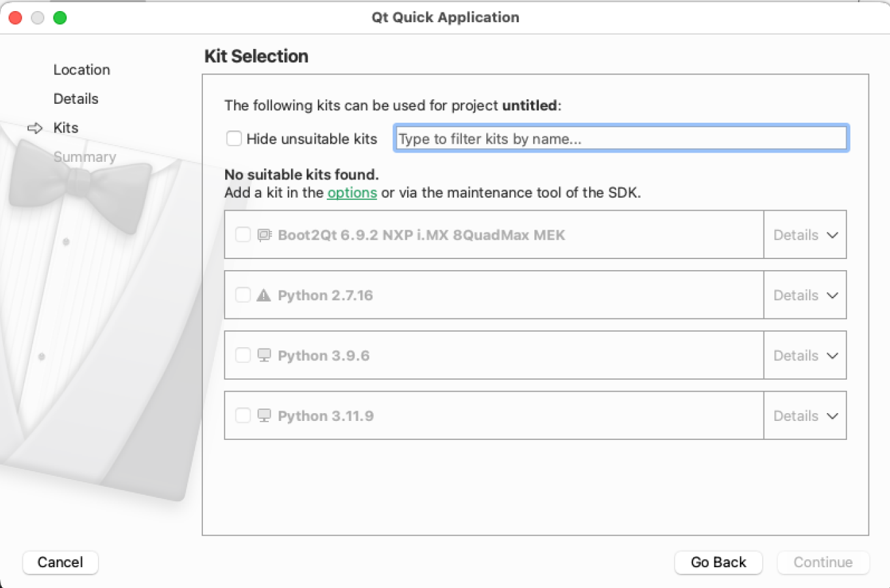Select the Details step in sidebar
This screenshot has width=890, height=588.
(x=76, y=99)
